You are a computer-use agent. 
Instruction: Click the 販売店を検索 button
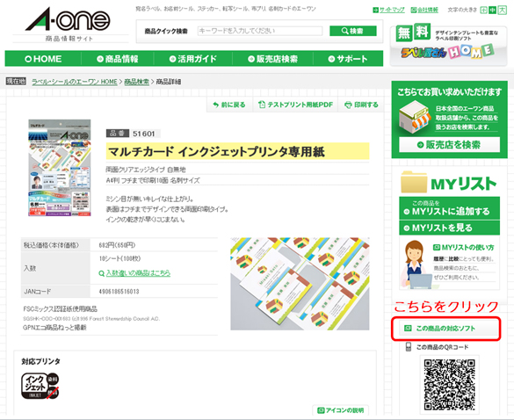pyautogui.click(x=450, y=145)
